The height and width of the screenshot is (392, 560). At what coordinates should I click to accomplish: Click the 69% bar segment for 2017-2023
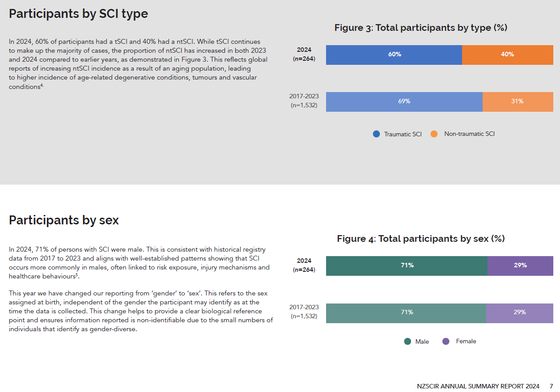click(404, 101)
